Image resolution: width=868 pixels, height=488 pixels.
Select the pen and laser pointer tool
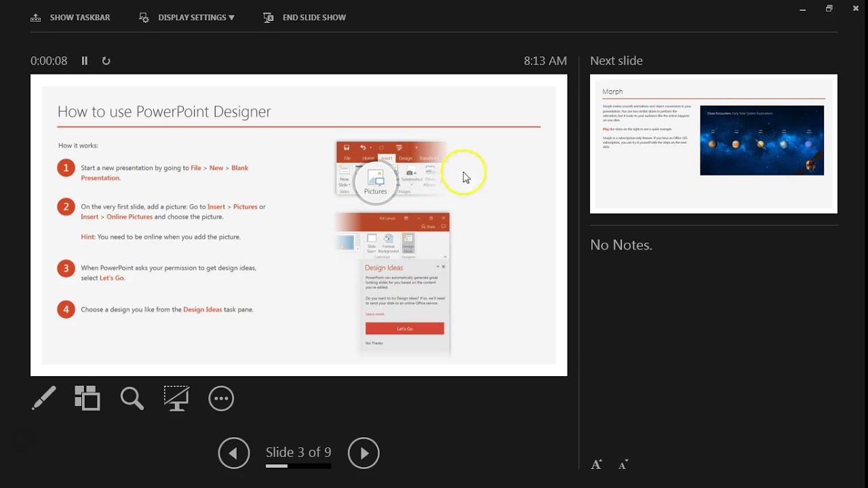pyautogui.click(x=44, y=398)
